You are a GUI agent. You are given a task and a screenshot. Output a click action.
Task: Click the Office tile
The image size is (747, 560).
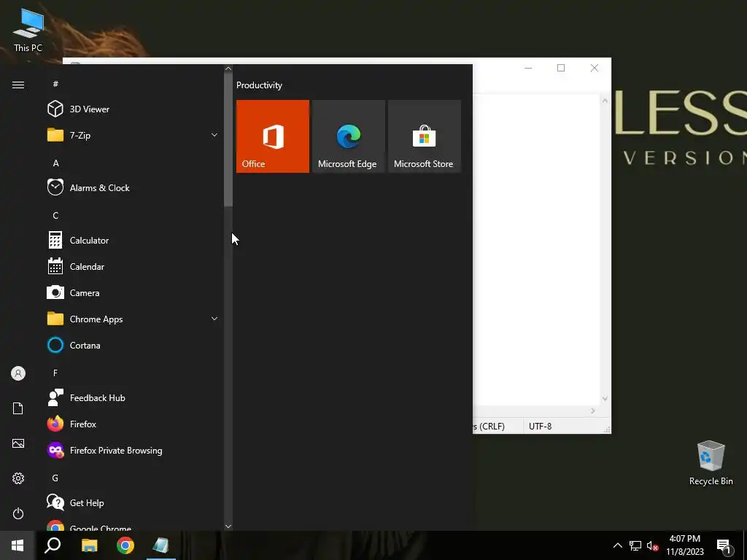(x=273, y=136)
